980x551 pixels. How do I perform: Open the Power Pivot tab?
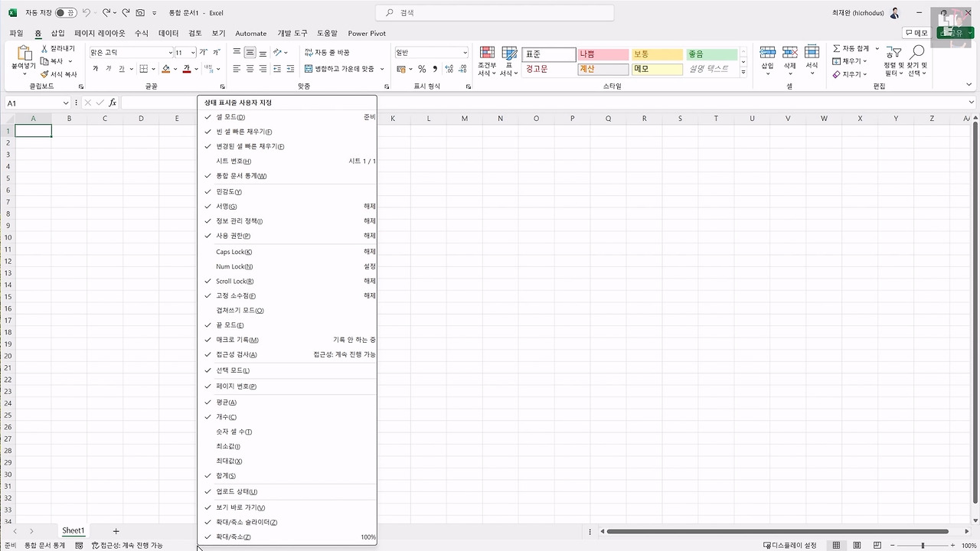pos(367,33)
